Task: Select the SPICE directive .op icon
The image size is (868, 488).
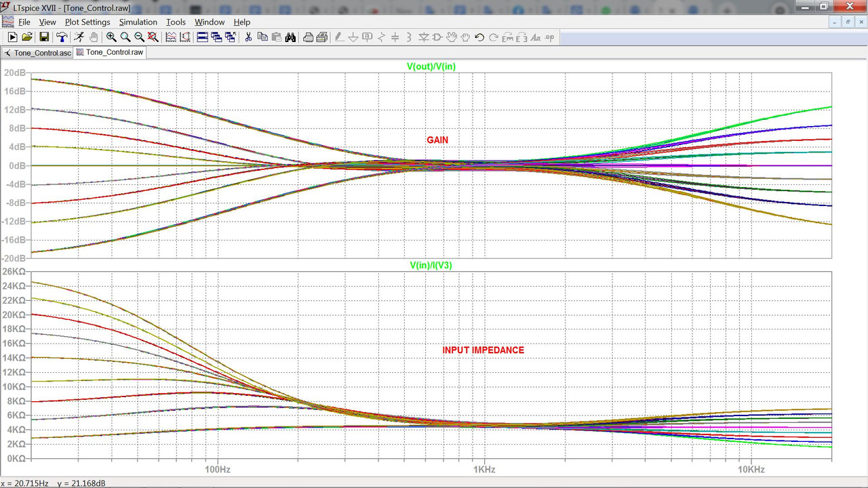Action: pos(550,37)
